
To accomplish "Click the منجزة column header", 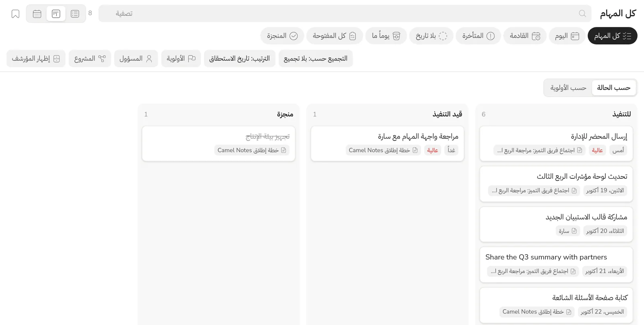I will [x=285, y=114].
